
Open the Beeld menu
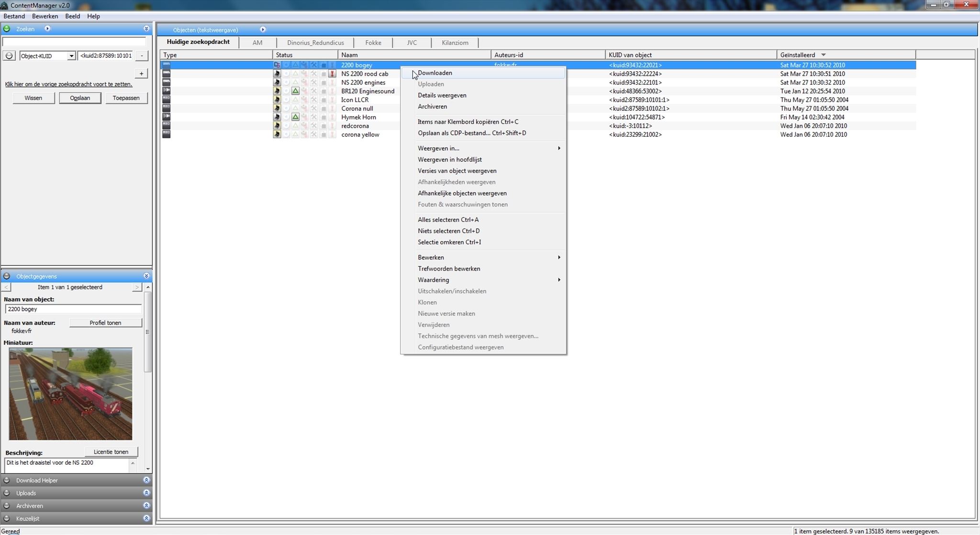click(x=72, y=16)
